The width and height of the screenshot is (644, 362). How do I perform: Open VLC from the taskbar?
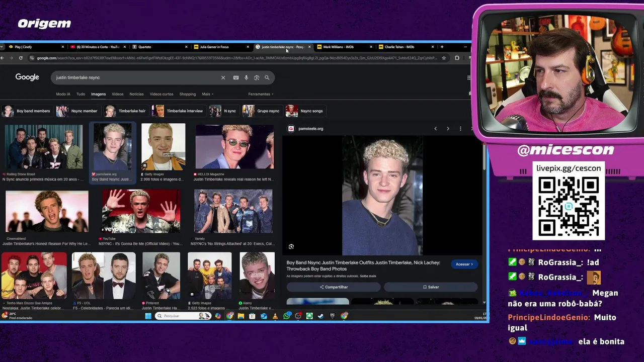pos(275,316)
